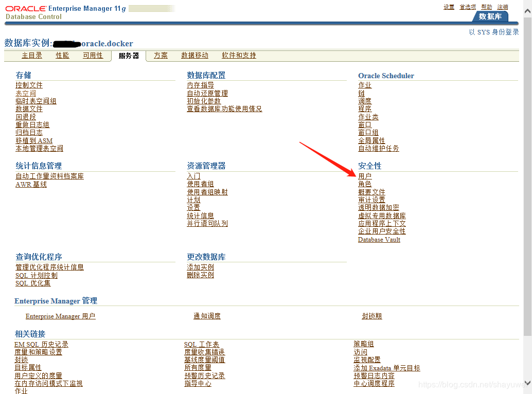This screenshot has height=394, width=532.
Task: Open 管理优化程序统计信息 link
Action: [x=49, y=267]
